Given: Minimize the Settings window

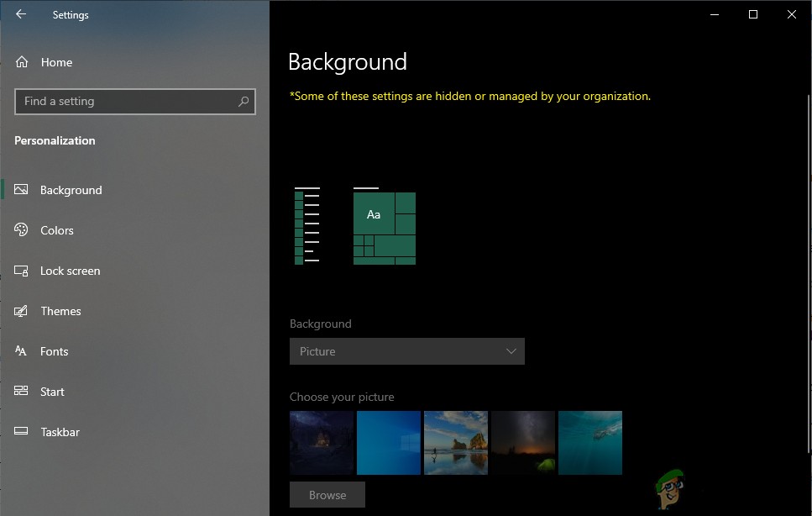Looking at the screenshot, I should pos(715,14).
